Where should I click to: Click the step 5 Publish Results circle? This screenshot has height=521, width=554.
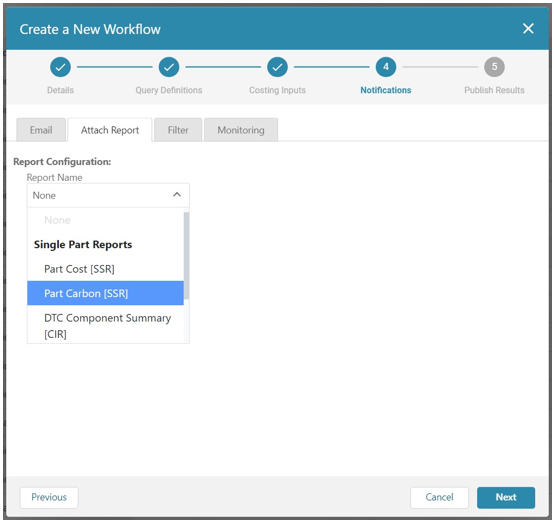[494, 67]
